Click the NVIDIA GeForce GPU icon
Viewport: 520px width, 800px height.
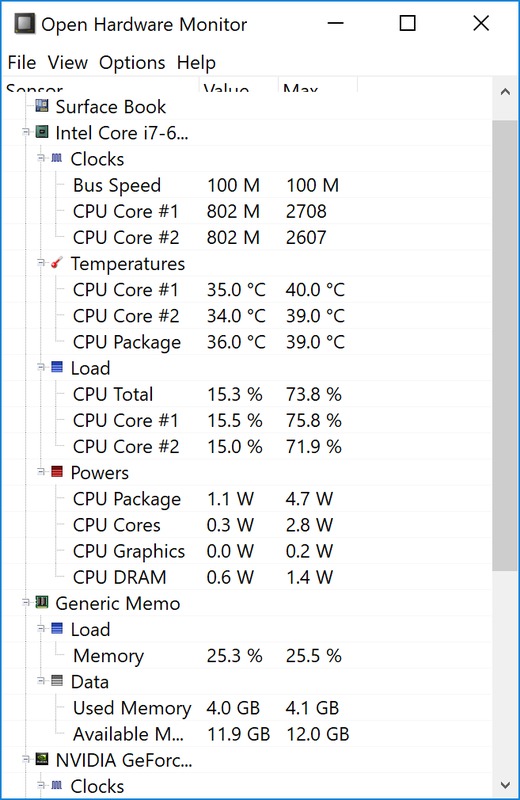pyautogui.click(x=42, y=759)
